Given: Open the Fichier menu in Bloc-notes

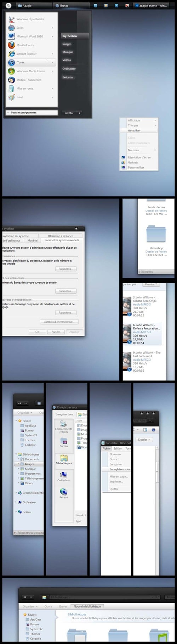Looking at the screenshot, I should pos(107,448).
